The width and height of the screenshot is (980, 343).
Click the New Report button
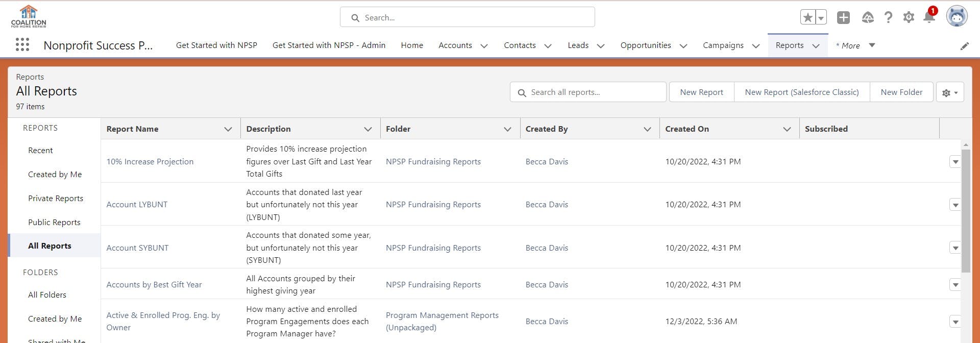click(x=701, y=92)
